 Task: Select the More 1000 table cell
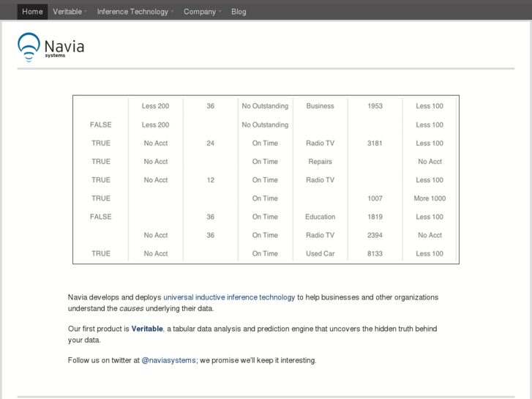(430, 198)
